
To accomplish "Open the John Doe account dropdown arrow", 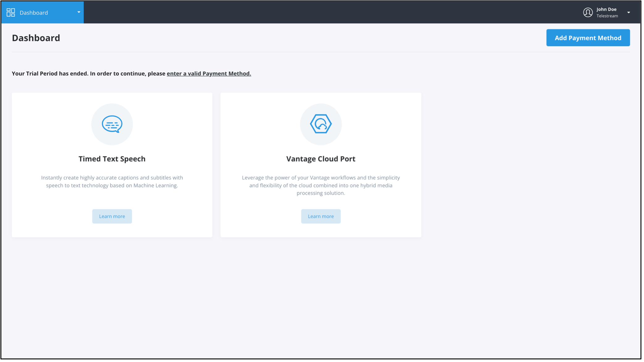I will point(629,13).
